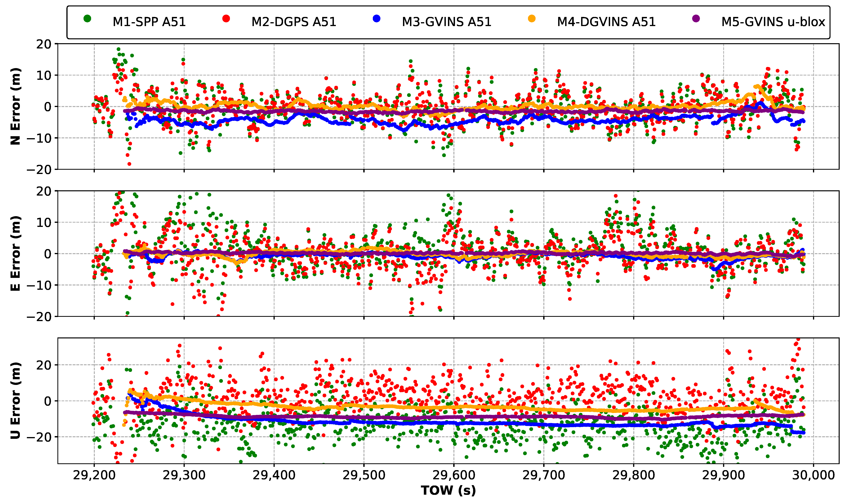
Task: Click the orange M4-DGVINS A51 legend marker
Action: tap(532, 19)
